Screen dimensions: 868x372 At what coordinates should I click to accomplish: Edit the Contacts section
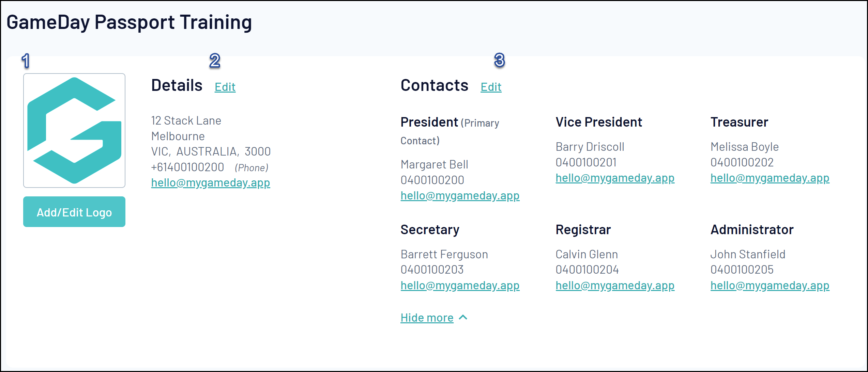[491, 87]
